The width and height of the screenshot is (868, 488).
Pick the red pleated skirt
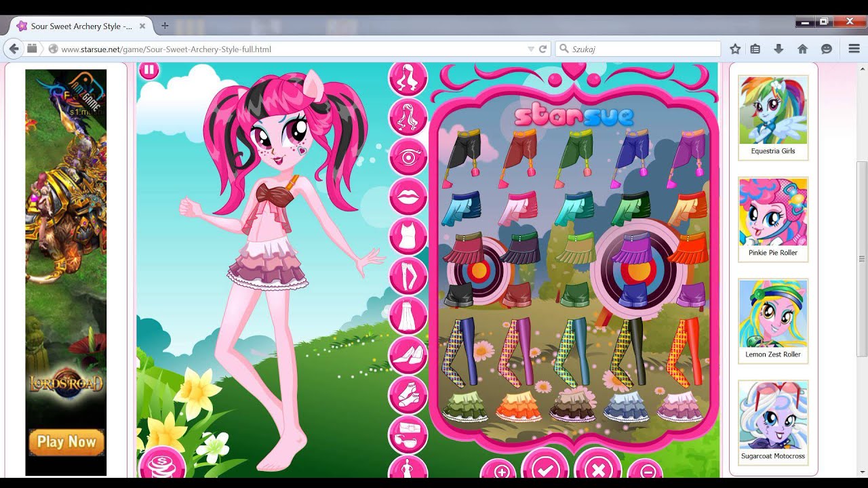tap(688, 248)
